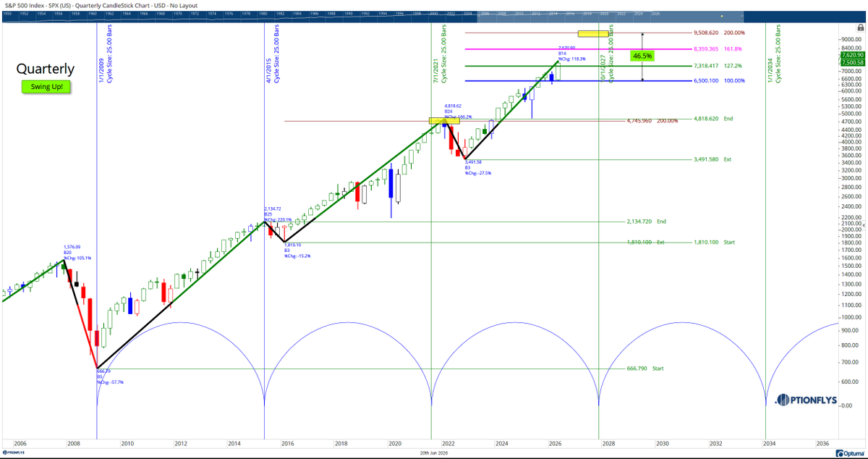Image resolution: width=868 pixels, height=459 pixels.
Task: Click year 2006 on the time axis
Action: [21, 442]
